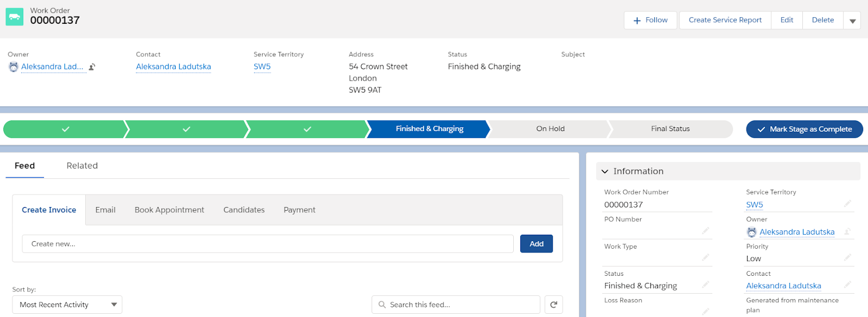Edit PO Number using its pencil icon
This screenshot has height=317, width=868.
[705, 231]
